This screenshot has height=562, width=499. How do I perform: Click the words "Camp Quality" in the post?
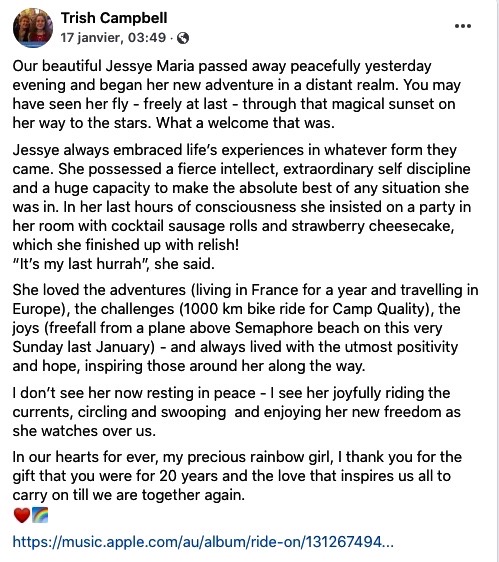click(x=379, y=309)
